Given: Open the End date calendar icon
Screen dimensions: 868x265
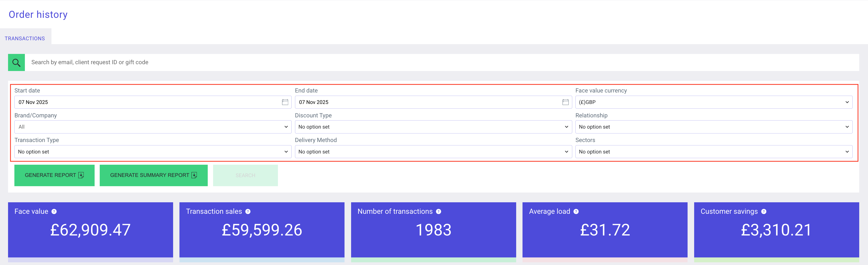Looking at the screenshot, I should [565, 102].
